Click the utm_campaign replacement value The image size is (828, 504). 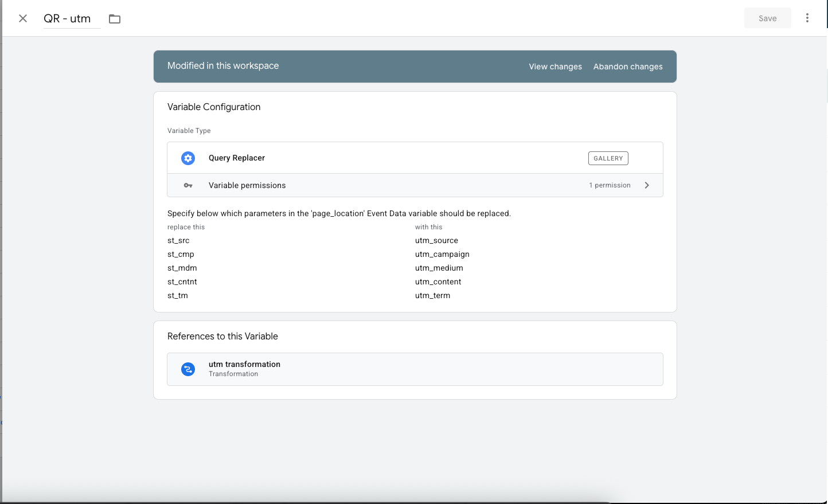pyautogui.click(x=442, y=255)
